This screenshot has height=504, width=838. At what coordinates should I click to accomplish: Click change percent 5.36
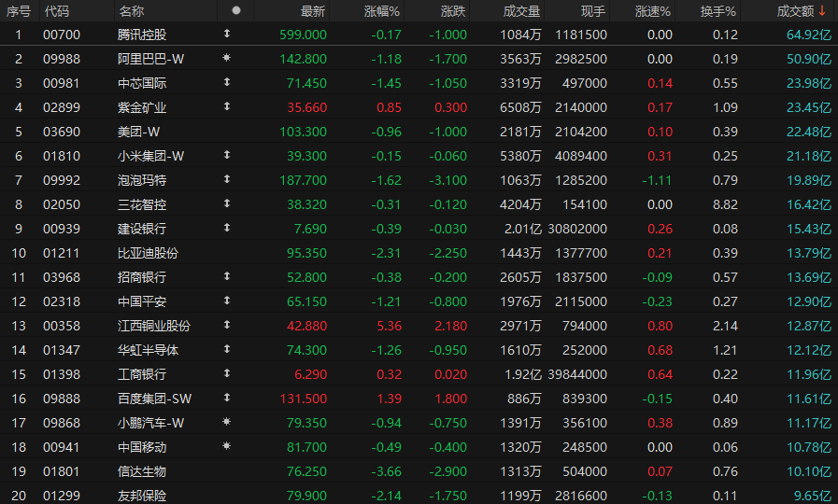coord(389,327)
